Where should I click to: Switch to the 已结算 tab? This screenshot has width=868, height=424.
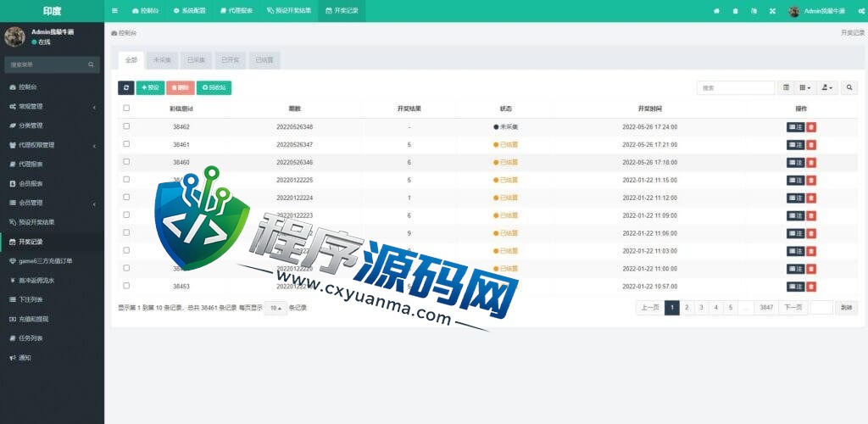264,60
